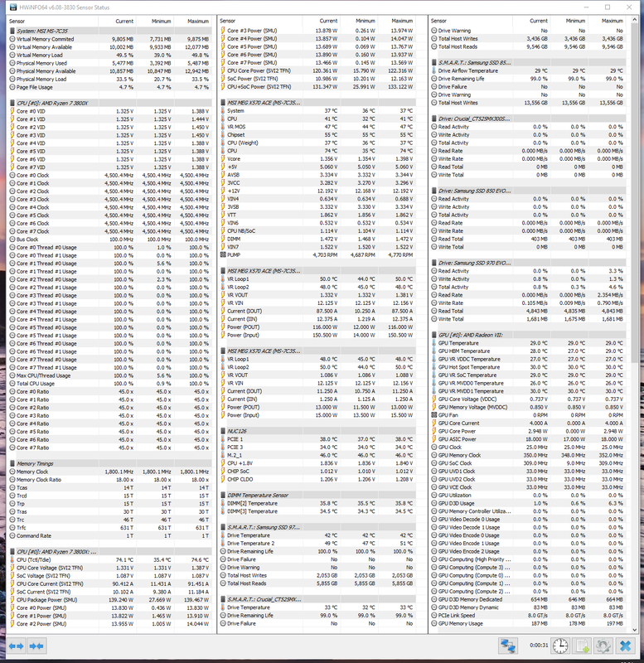This screenshot has height=663, width=644.
Task: Click icon on Drive Airflow Temperature row
Action: click(434, 70)
